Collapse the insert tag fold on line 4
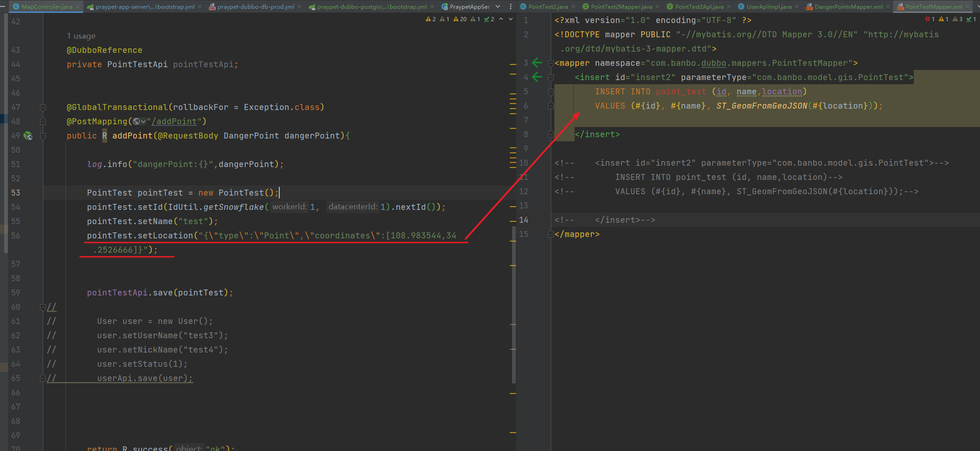The height and width of the screenshot is (451, 980). (x=551, y=78)
